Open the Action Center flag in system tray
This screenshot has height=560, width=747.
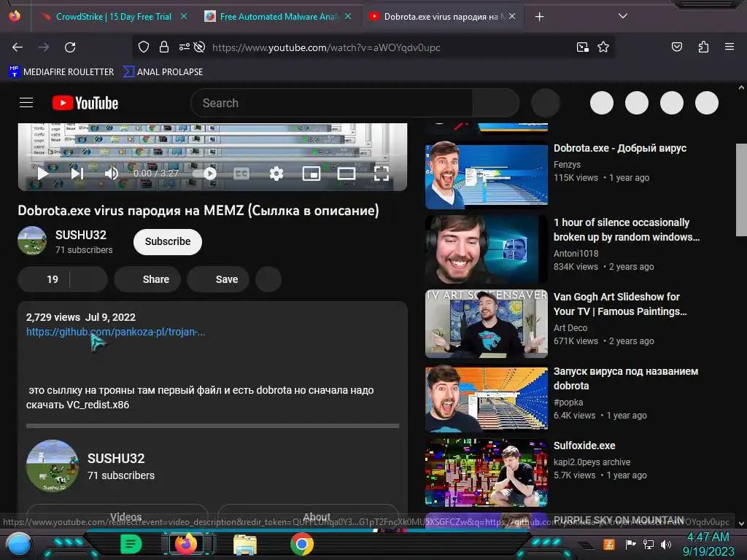[630, 544]
